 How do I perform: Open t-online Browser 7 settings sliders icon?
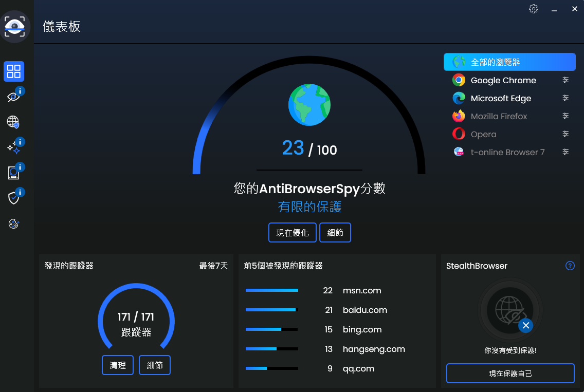565,152
